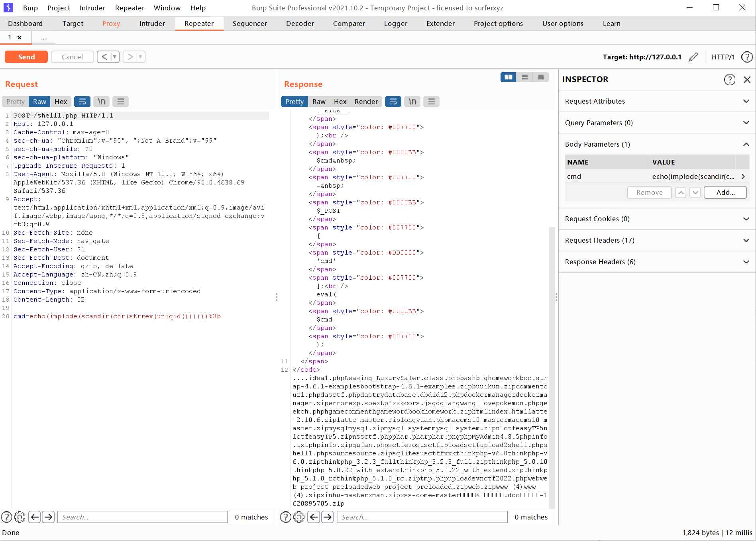Focus the Request search field

143,517
